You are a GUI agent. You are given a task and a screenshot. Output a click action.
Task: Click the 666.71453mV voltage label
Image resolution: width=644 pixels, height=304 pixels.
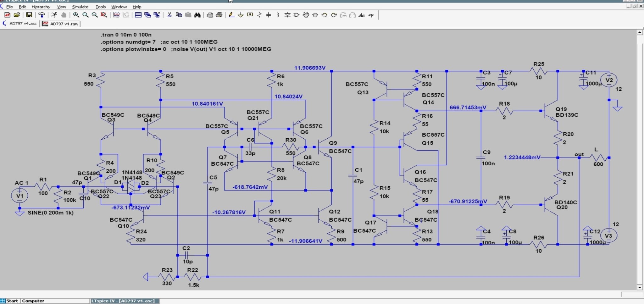(468, 107)
